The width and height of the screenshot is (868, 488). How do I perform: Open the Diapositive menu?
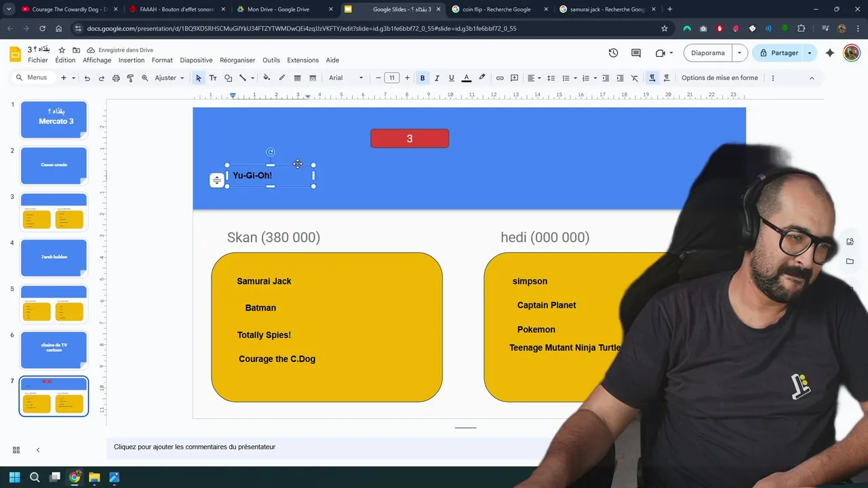click(196, 60)
